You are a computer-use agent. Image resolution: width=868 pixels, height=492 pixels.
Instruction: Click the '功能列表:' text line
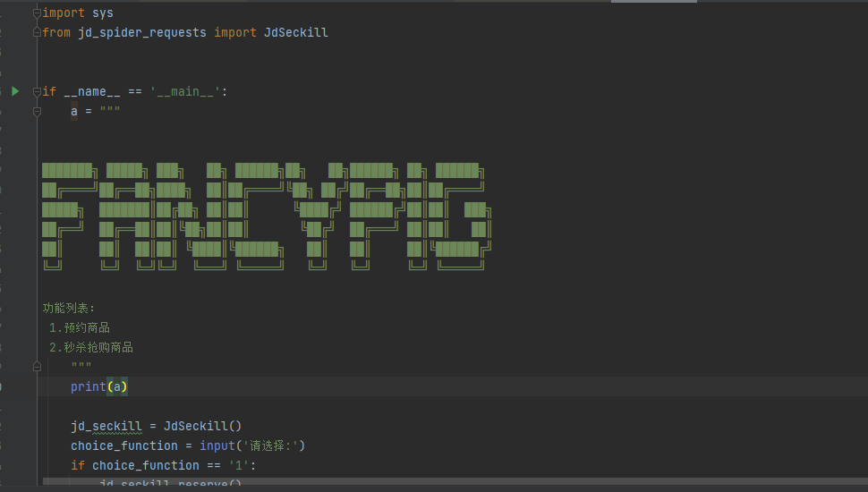(x=69, y=309)
